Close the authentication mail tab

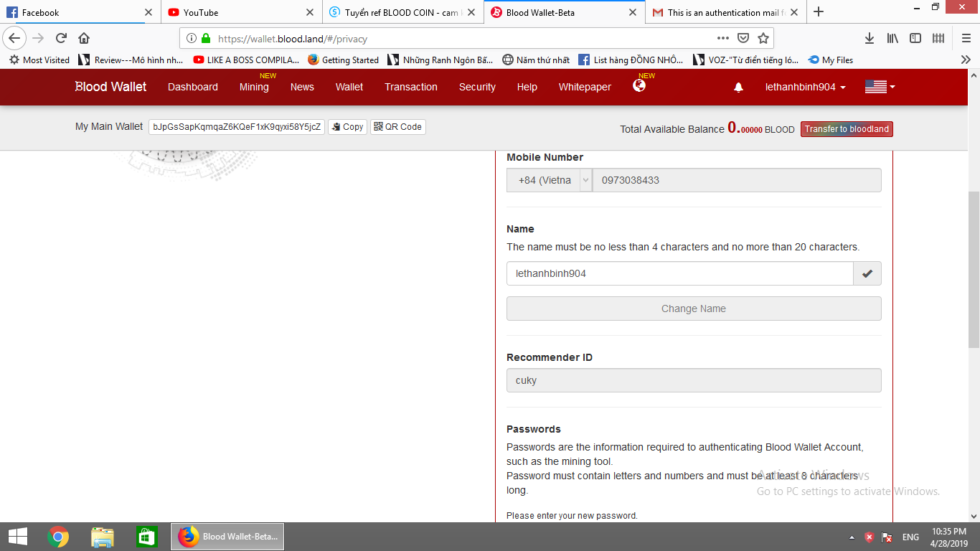(x=794, y=12)
